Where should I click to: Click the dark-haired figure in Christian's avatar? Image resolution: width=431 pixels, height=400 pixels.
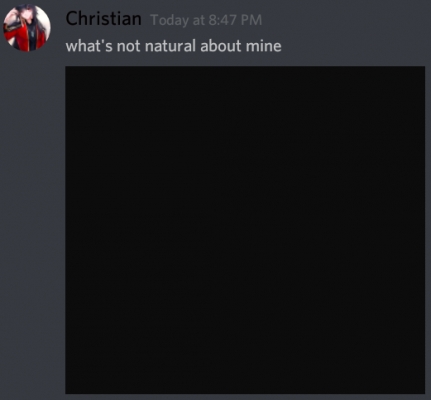28,27
